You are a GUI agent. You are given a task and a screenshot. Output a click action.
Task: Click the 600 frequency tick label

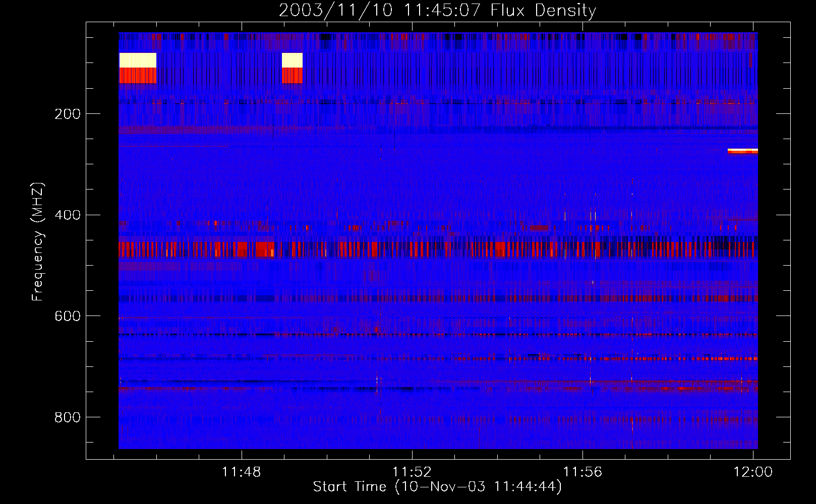(68, 316)
